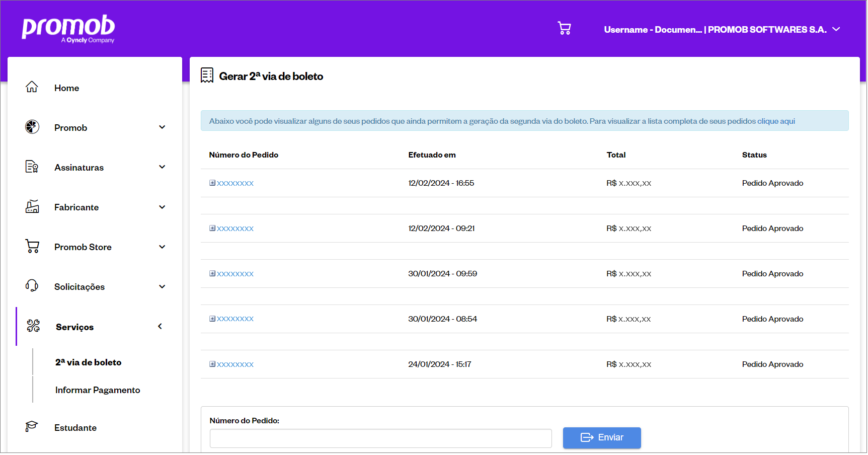Focus the Número do Pedido input field

tap(381, 438)
